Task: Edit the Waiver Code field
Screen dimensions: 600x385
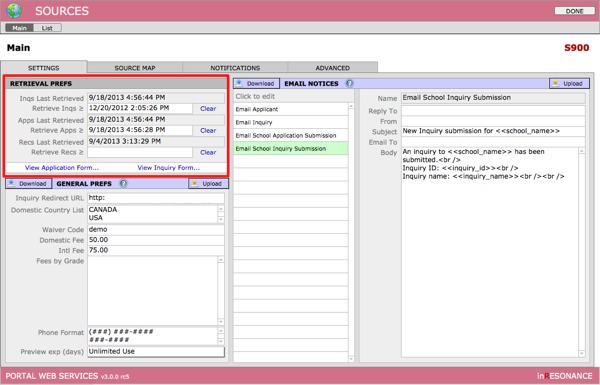Action: click(156, 230)
